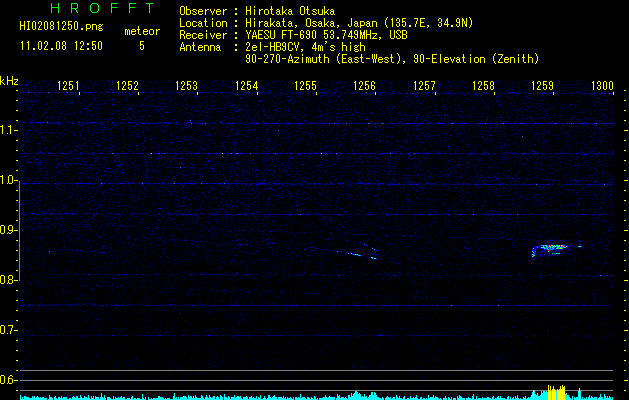This screenshot has height=400, width=629.
Task: Select the meteor count value 5
Action: coord(142,46)
